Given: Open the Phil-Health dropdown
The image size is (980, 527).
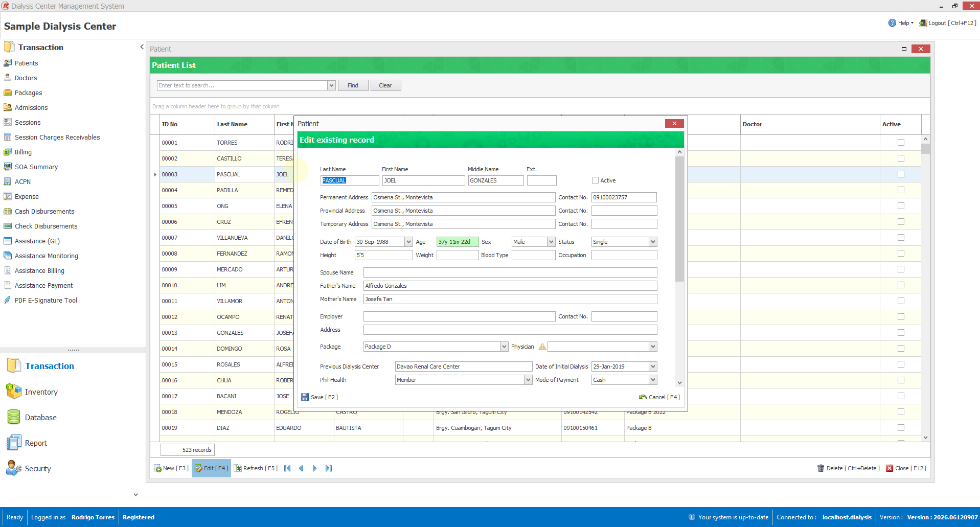Looking at the screenshot, I should coord(528,380).
